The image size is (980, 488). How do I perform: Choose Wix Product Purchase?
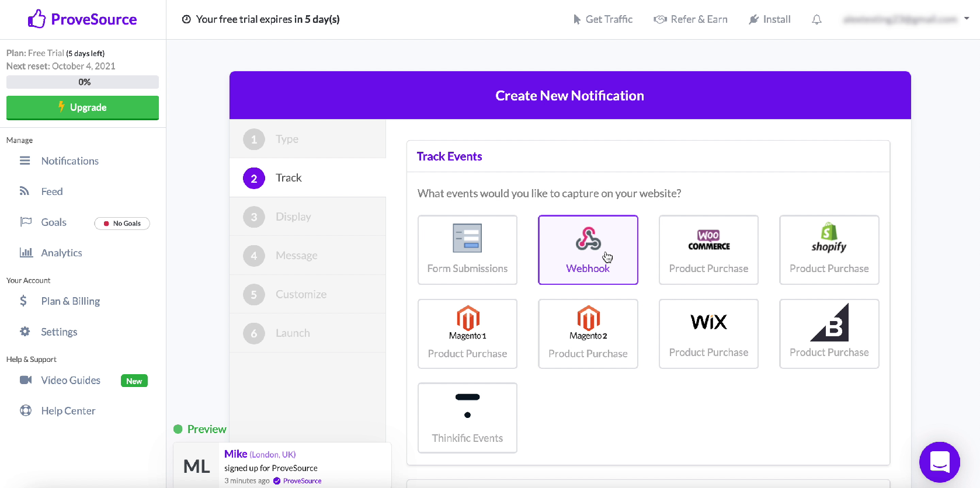coord(708,334)
